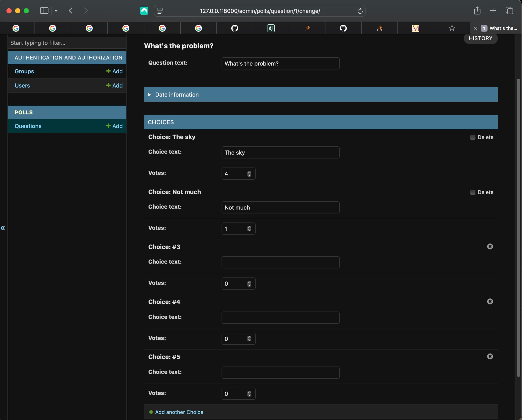Adjust votes stepper for The sky
Viewport: 522px width, 420px height.
(x=249, y=174)
